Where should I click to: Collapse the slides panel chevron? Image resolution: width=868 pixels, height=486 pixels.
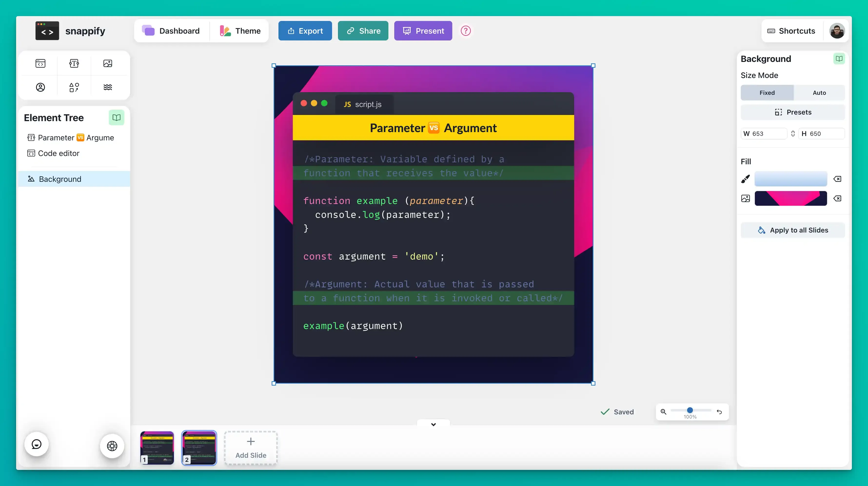tap(433, 424)
